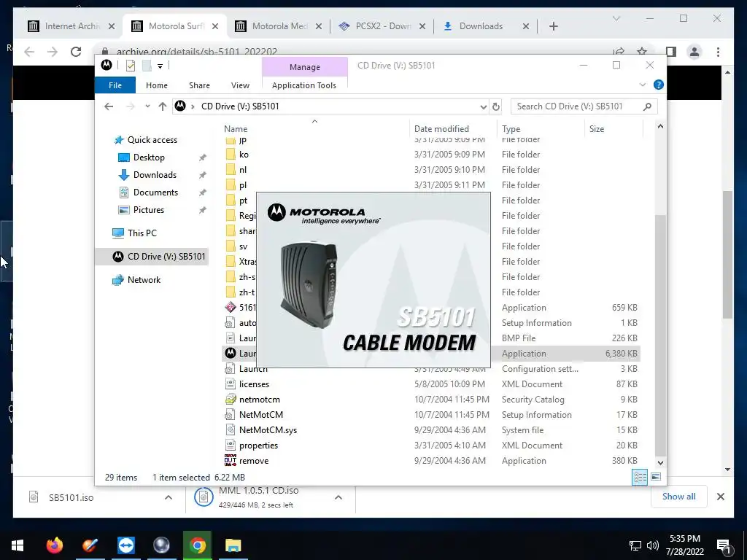Viewport: 747px width, 560px height.
Task: Refresh the CD Drive folder view
Action: 496,106
